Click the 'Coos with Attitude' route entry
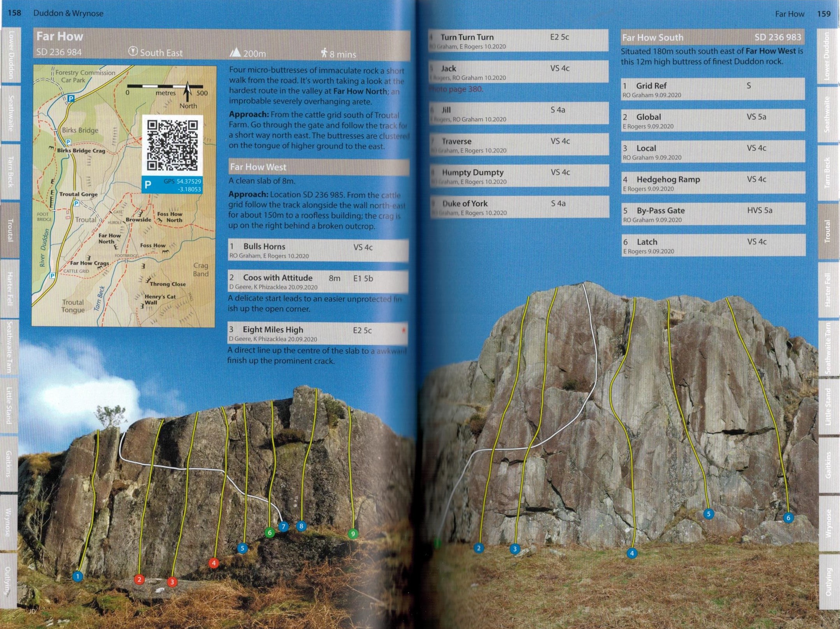 point(318,282)
